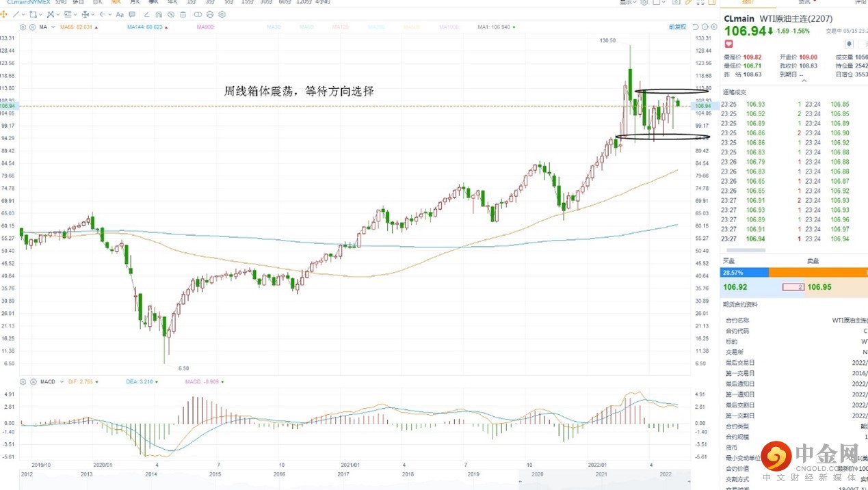The width and height of the screenshot is (868, 490).
Task: Collapse the quote details chevron
Action: click(803, 81)
